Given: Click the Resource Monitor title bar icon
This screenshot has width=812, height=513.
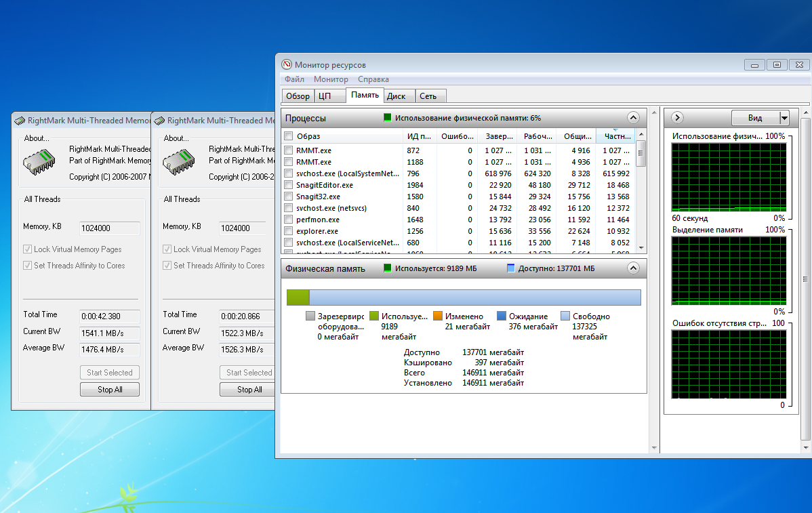Looking at the screenshot, I should tap(287, 65).
